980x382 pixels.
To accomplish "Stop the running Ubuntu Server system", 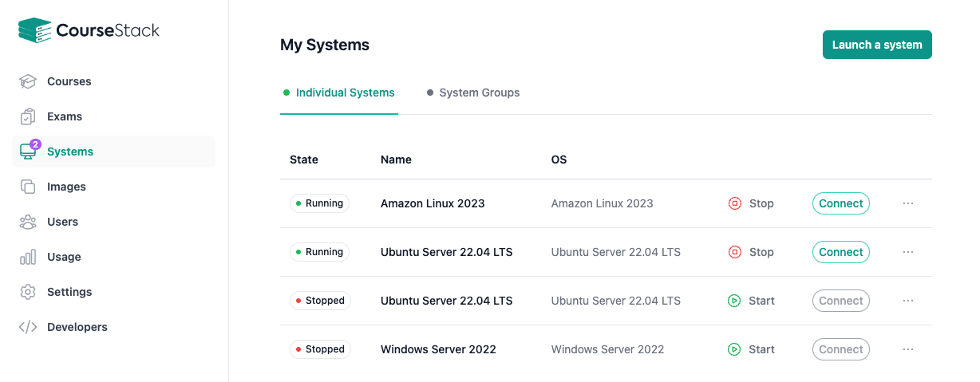I will pos(751,252).
